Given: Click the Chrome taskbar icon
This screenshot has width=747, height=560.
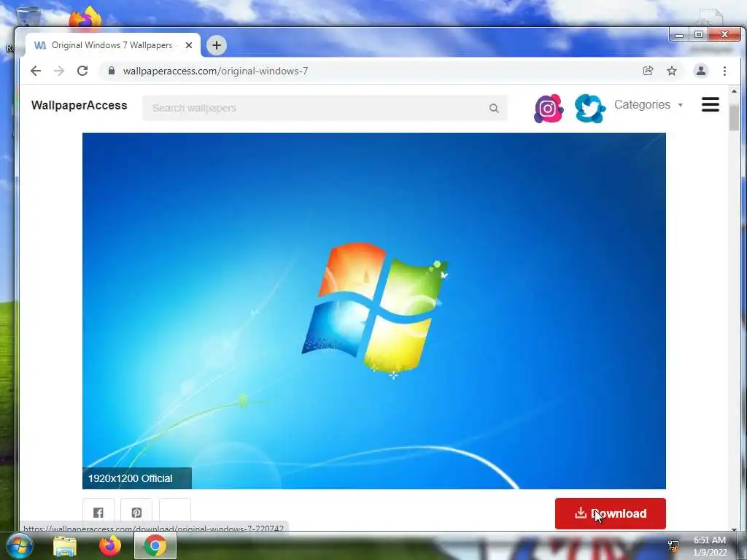Looking at the screenshot, I should pos(155,545).
